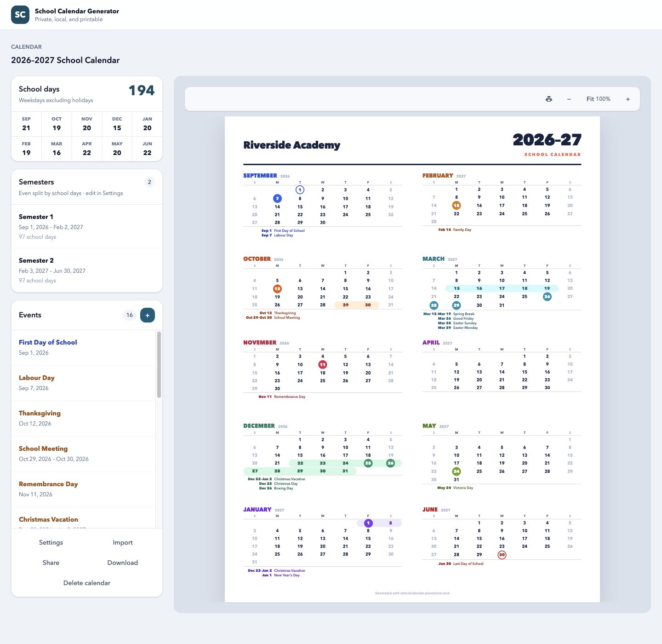Screen dimensions: 662x644
Task: Click the OCT 19 school days cell
Action: tap(57, 124)
